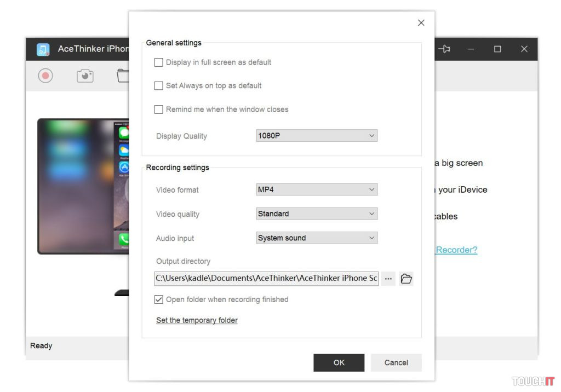Check Set Always on top as default
The image size is (561, 392).
coord(159,86)
